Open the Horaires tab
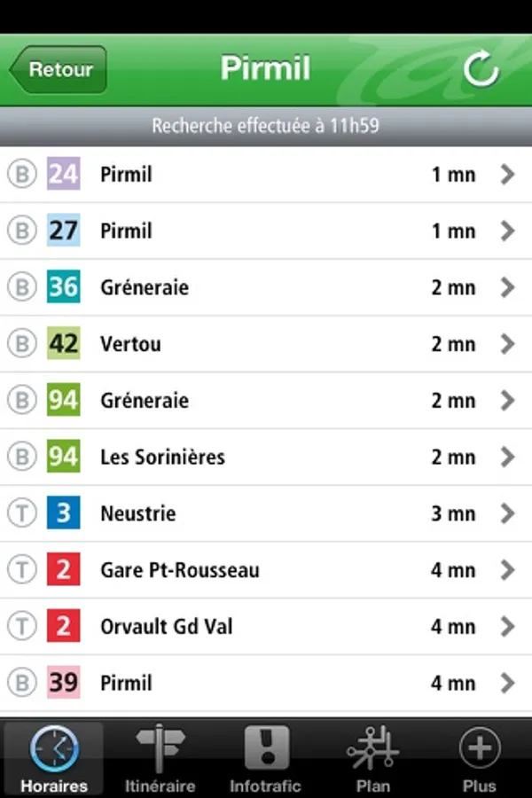Image resolution: width=532 pixels, height=798 pixels. (x=54, y=759)
